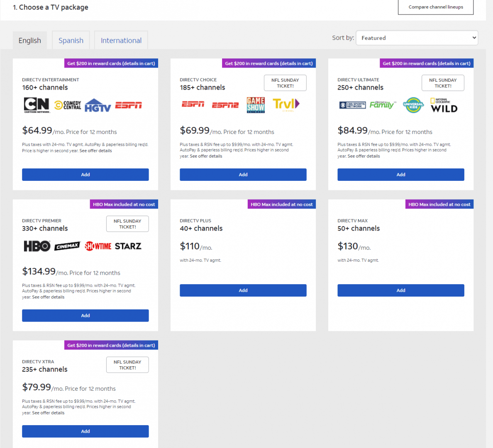Click the HBO logo in Premier package
Viewport: 493px width, 448px height.
coord(37,246)
